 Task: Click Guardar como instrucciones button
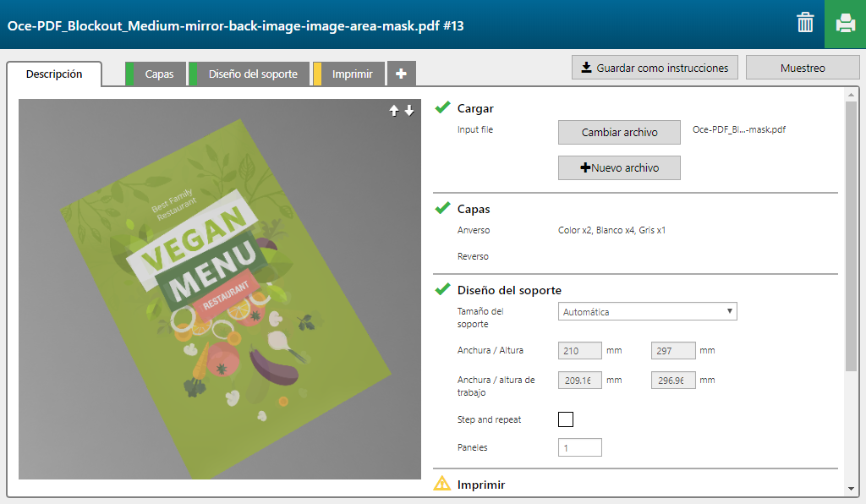pos(655,68)
